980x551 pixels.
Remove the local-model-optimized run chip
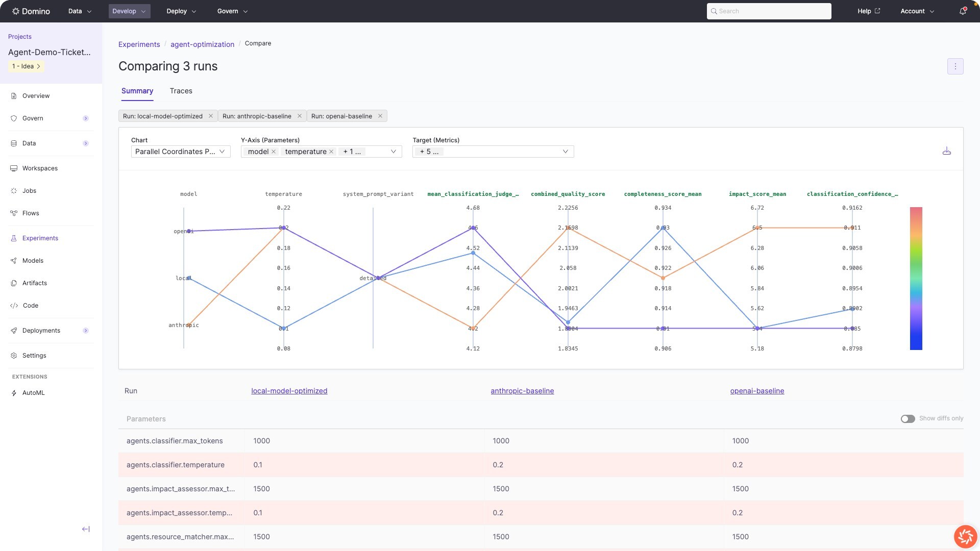211,116
